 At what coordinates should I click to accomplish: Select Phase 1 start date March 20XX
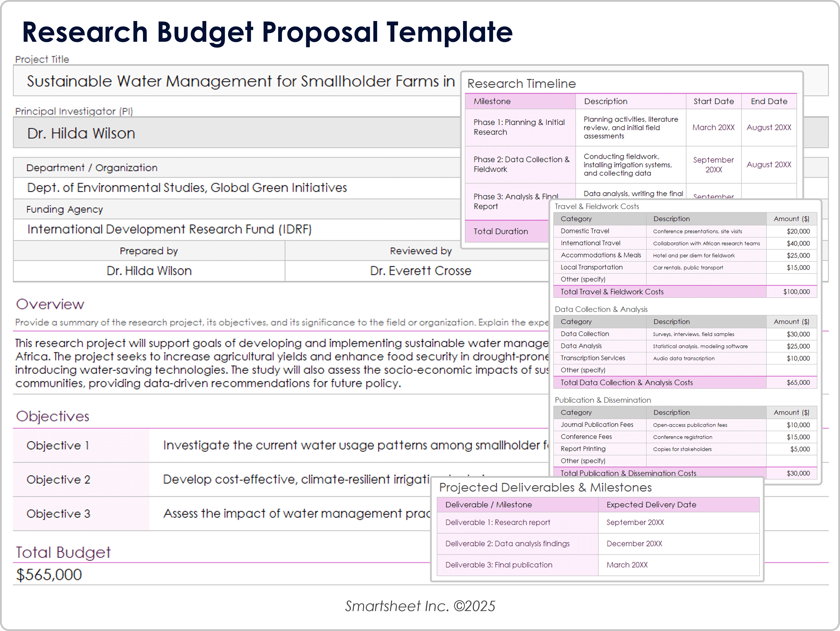pos(713,128)
